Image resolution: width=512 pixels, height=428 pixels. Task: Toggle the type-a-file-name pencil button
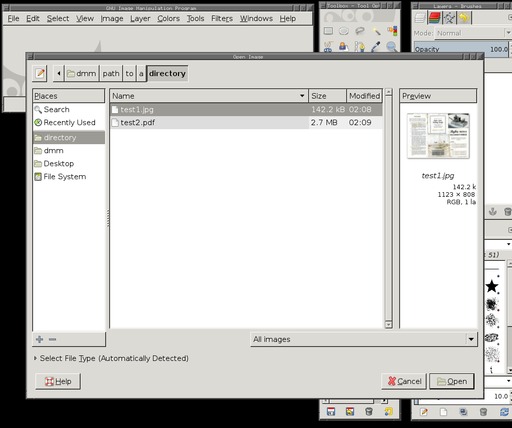(x=40, y=73)
